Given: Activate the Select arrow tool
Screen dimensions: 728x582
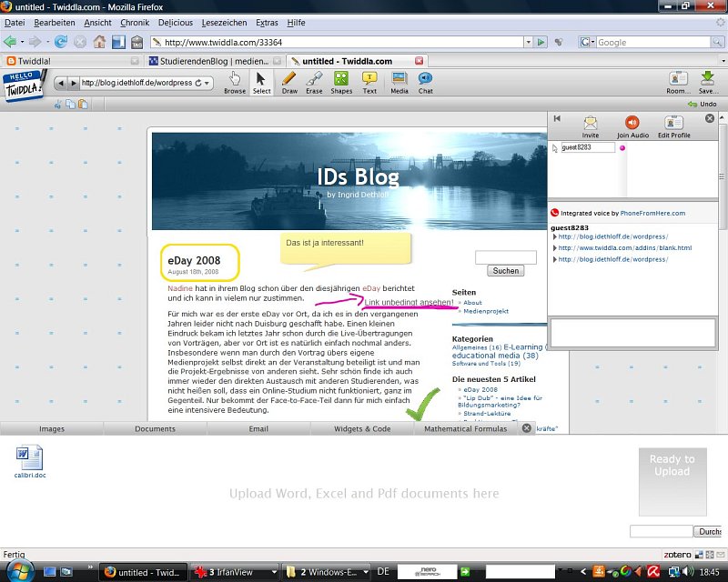Looking at the screenshot, I should point(261,83).
